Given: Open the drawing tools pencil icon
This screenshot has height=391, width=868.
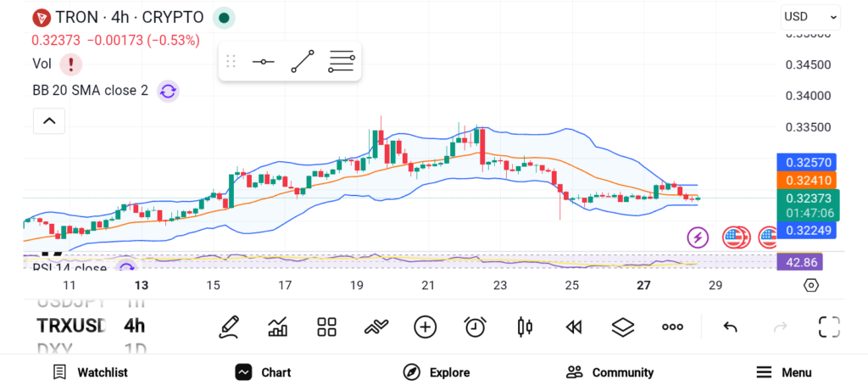Looking at the screenshot, I should click(228, 327).
